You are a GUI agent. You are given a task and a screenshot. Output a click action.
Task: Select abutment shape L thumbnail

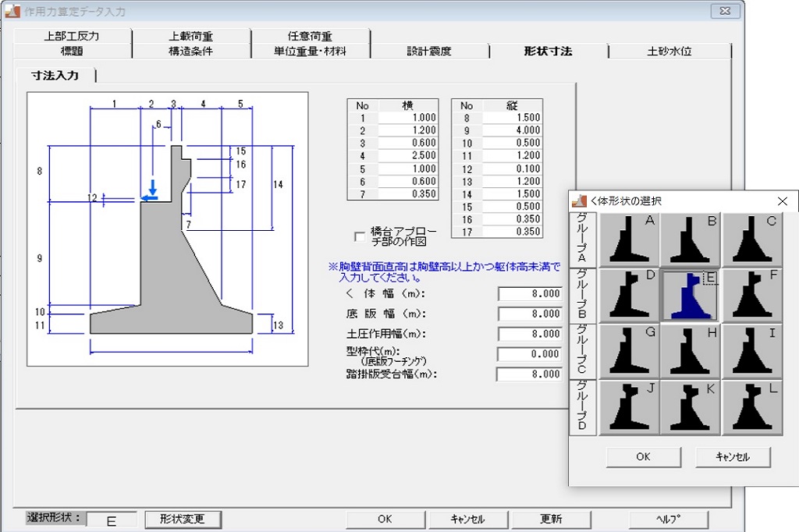751,407
